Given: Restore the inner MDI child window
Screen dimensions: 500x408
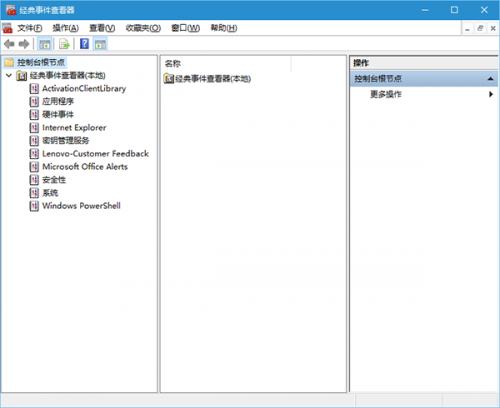Looking at the screenshot, I should (x=480, y=28).
